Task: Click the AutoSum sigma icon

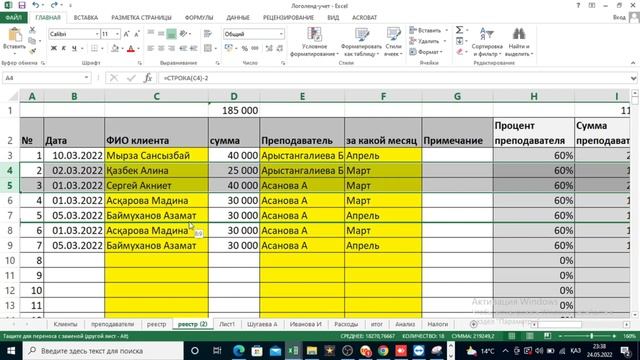Action: click(x=459, y=30)
